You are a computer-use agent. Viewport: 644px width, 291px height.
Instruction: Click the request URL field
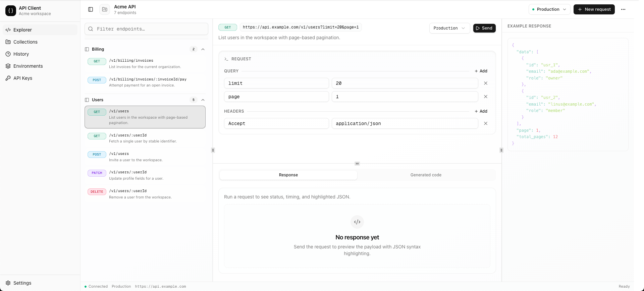coord(301,27)
